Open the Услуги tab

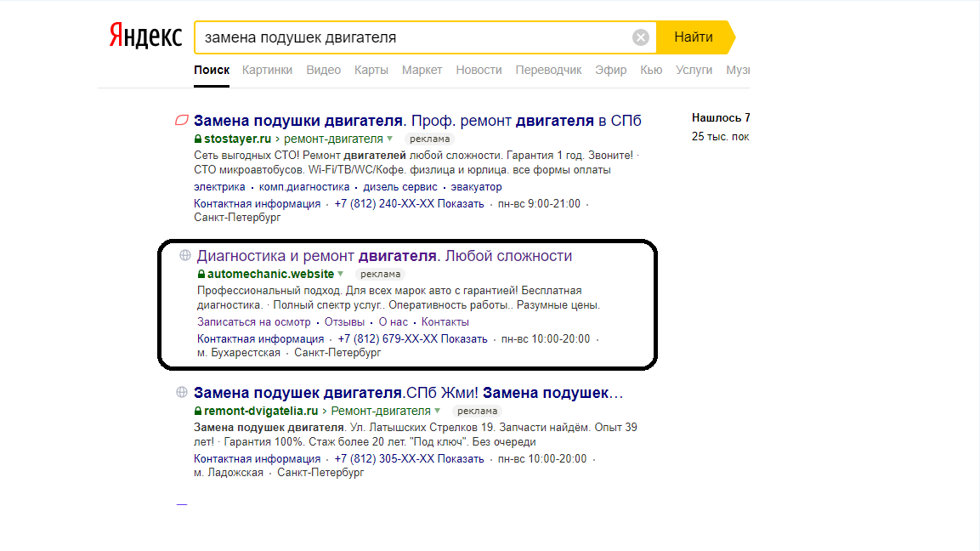694,70
